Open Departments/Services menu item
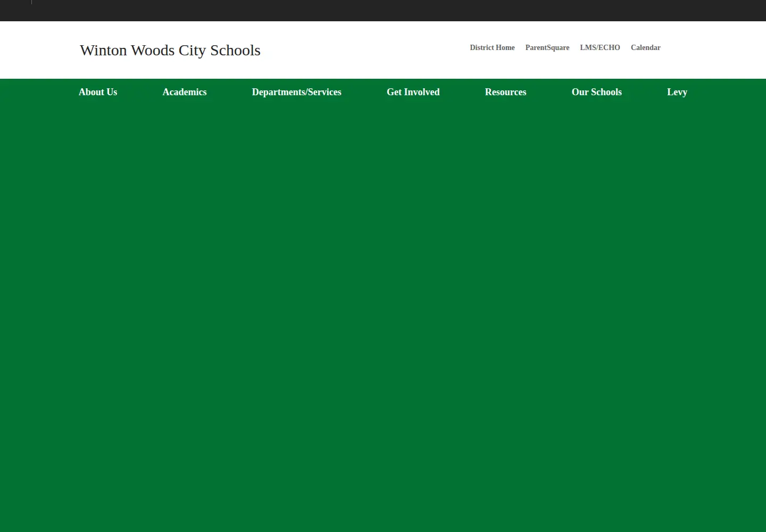The image size is (766, 532). (x=297, y=92)
